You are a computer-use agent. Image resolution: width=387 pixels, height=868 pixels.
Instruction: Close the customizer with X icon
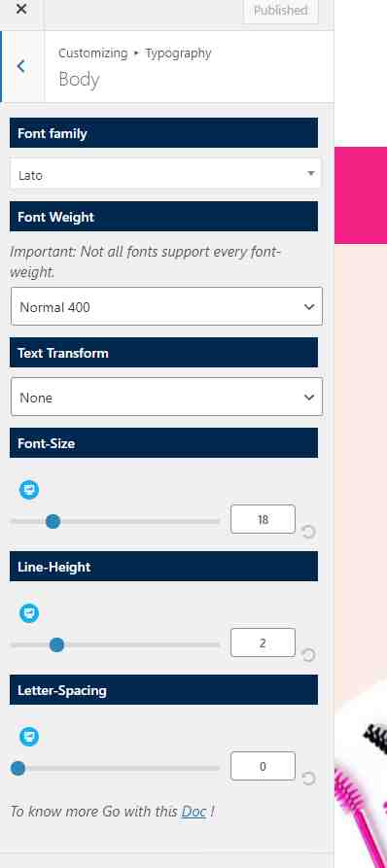pyautogui.click(x=21, y=10)
